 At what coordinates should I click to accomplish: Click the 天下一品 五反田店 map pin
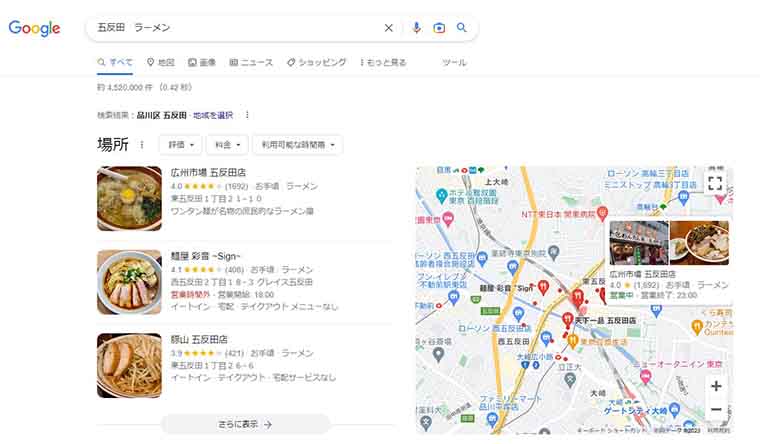pyautogui.click(x=567, y=320)
